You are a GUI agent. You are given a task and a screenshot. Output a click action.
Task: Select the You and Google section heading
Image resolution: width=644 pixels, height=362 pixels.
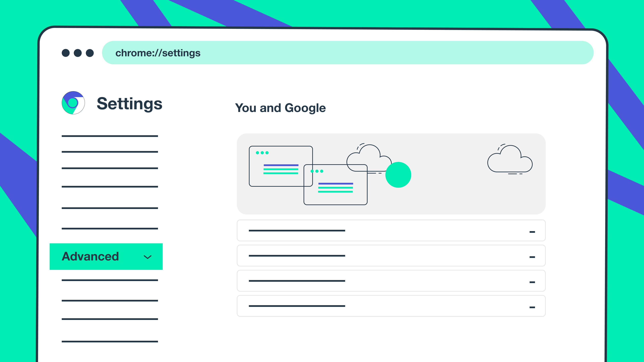pyautogui.click(x=281, y=108)
